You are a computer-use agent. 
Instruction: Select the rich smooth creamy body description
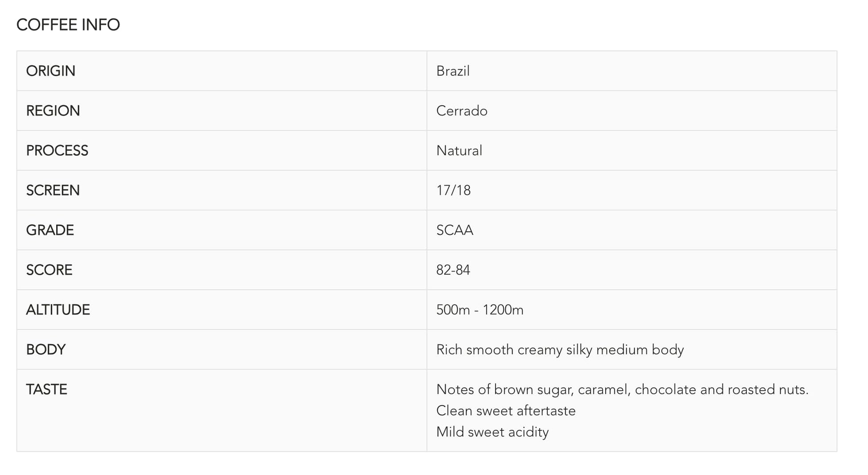[560, 350]
